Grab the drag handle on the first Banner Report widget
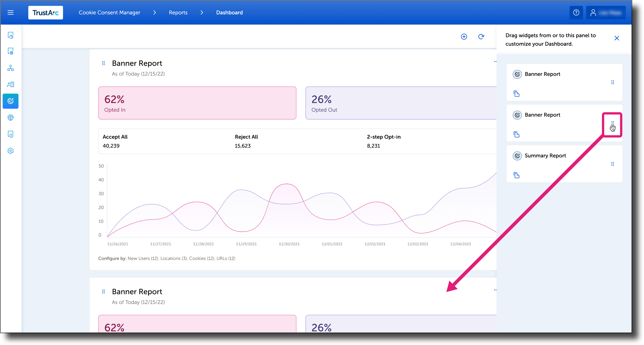Viewport: 644px width, 345px height. pyautogui.click(x=104, y=63)
